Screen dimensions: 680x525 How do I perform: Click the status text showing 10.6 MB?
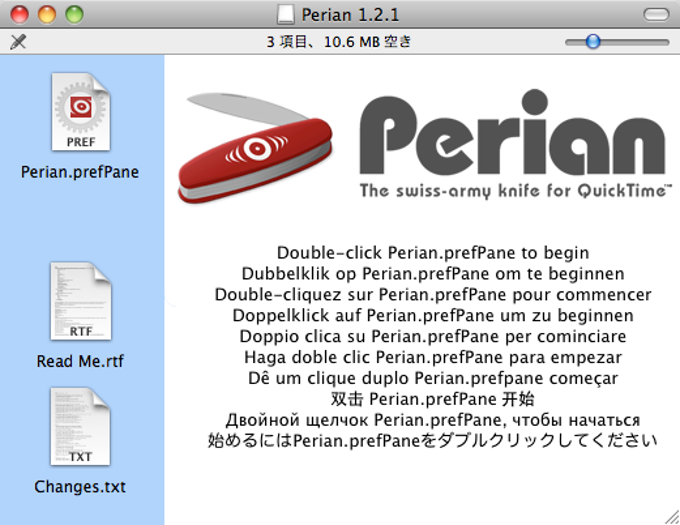click(x=338, y=42)
